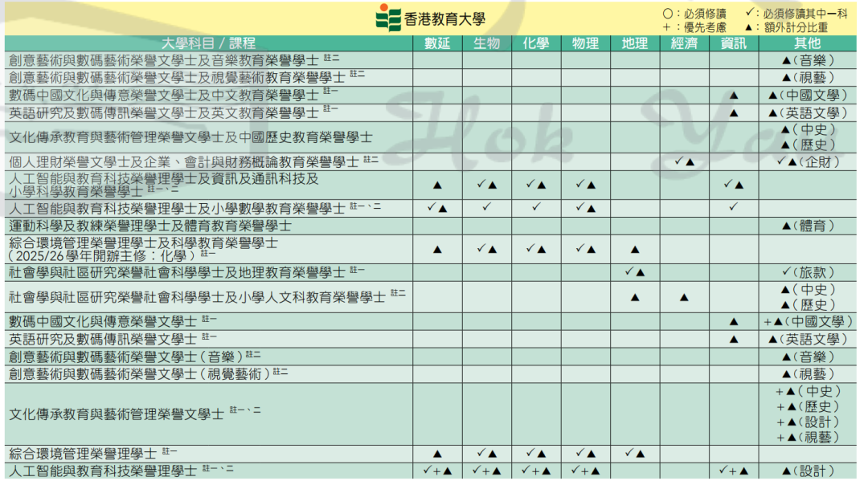Click the ▲(體育) symbol for 運動科學 row
Image resolution: width=868 pixels, height=485 pixels.
(x=806, y=226)
